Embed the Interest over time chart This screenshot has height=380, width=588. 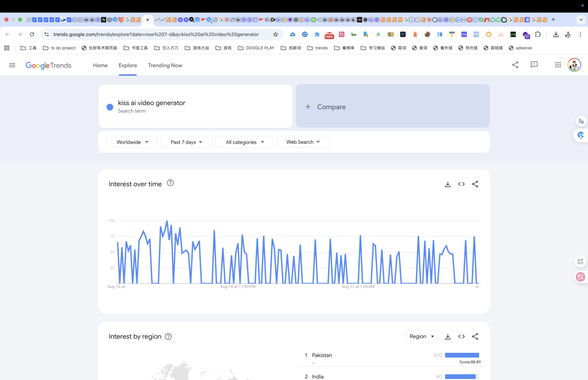(x=461, y=184)
